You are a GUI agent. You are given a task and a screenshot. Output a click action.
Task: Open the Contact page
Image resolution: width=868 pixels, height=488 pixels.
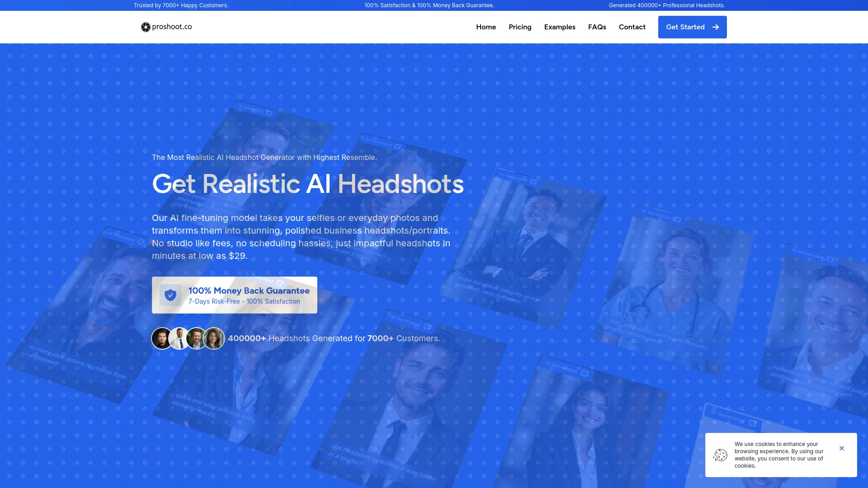(632, 27)
